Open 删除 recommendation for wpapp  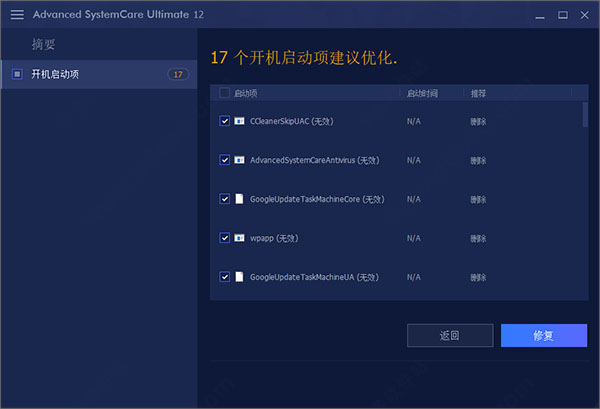point(478,238)
